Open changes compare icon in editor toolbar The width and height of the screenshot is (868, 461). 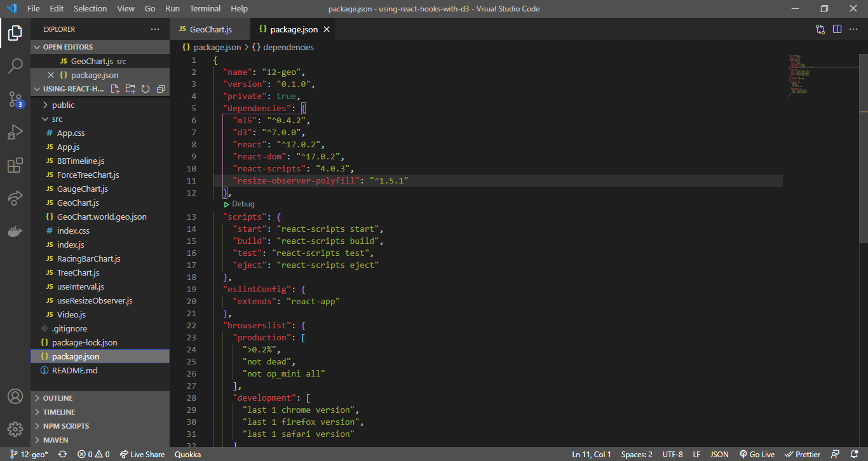click(820, 29)
